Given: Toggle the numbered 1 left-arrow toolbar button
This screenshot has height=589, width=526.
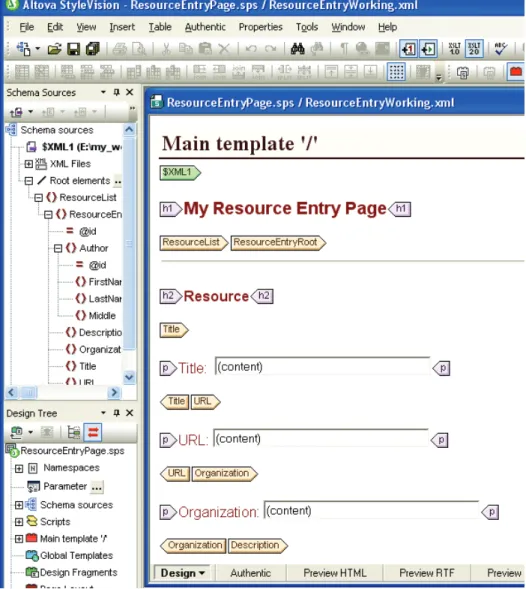Looking at the screenshot, I should (408, 49).
